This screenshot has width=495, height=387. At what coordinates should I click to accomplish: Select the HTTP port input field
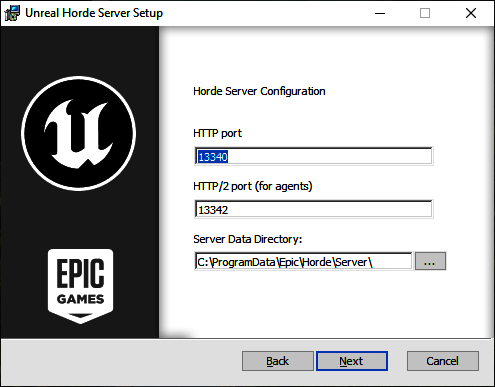tap(314, 156)
